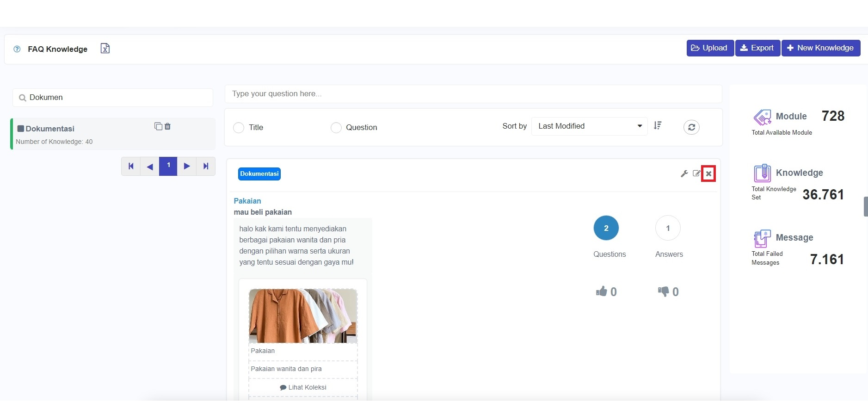Toggle the sort order icon
Image resolution: width=868 pixels, height=409 pixels.
pyautogui.click(x=658, y=126)
